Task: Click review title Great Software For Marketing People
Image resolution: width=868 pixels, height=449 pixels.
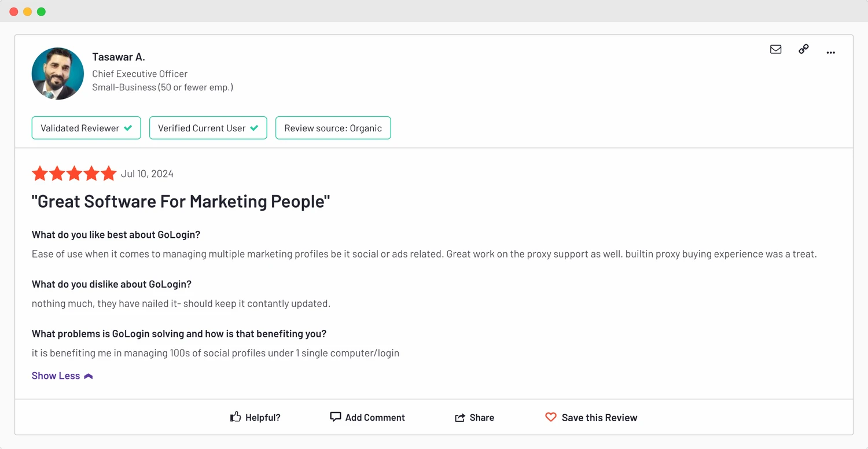Action: pyautogui.click(x=181, y=201)
